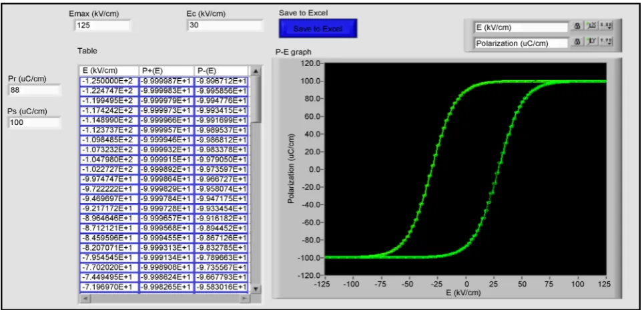Select cell -9.958074E+1

coord(222,189)
